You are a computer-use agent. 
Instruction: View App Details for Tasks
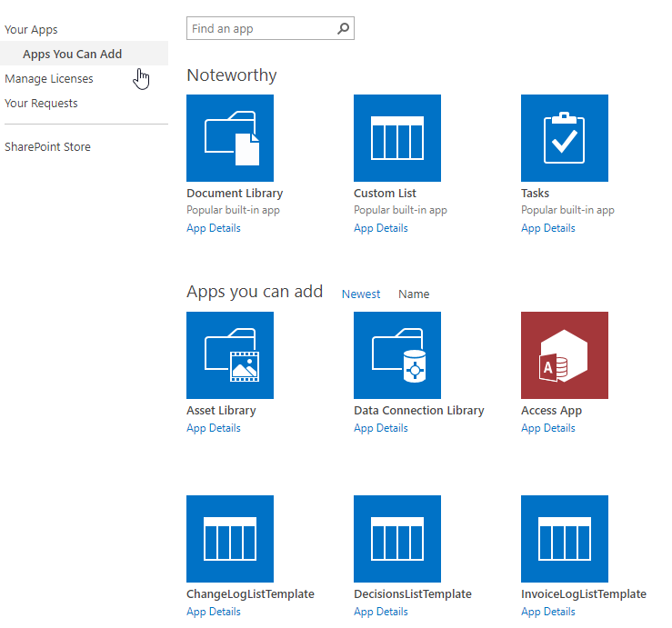pos(548,228)
